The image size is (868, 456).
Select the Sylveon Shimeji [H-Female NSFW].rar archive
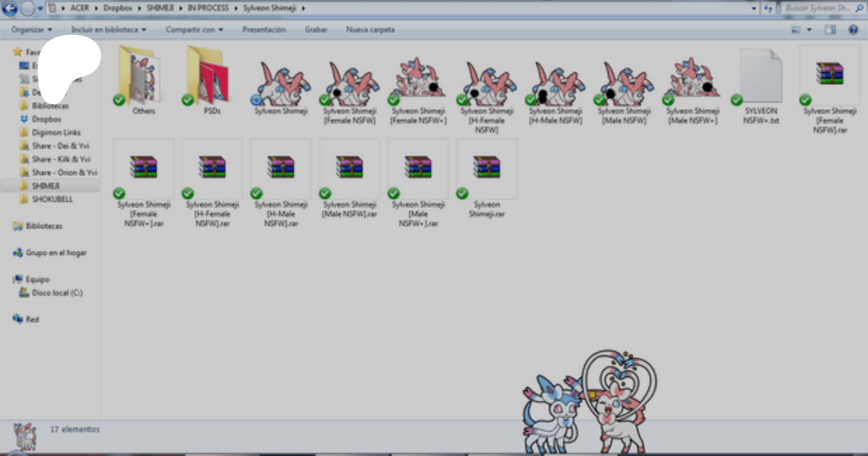(212, 183)
